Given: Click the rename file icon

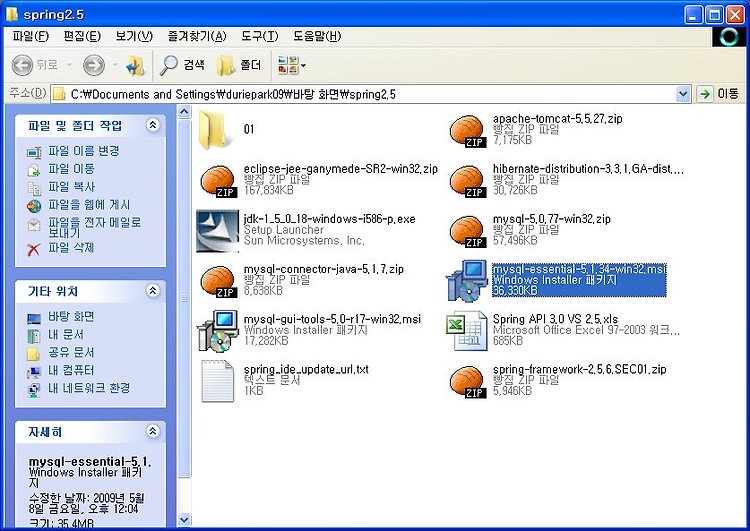Looking at the screenshot, I should tap(34, 153).
